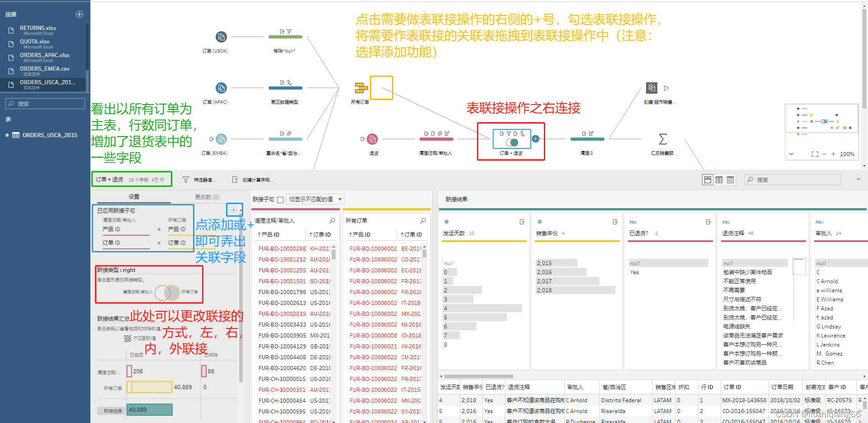
Task: Click the 2,018 bar in 销售年份
Action: tap(576, 290)
